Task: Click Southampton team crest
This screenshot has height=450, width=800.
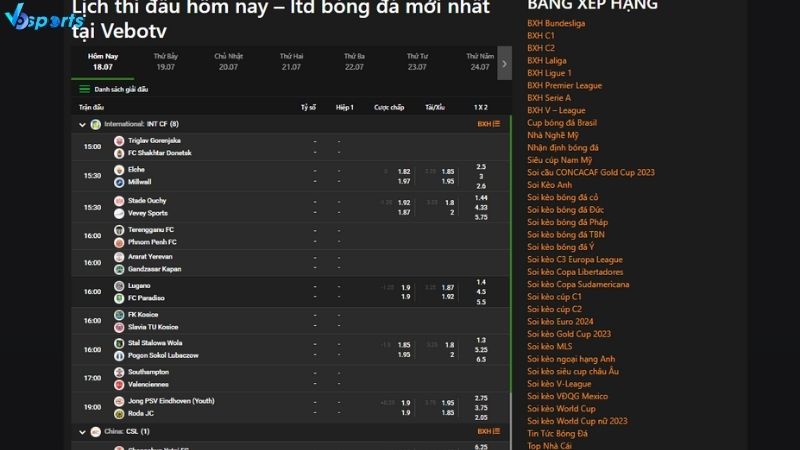Action: [x=119, y=372]
